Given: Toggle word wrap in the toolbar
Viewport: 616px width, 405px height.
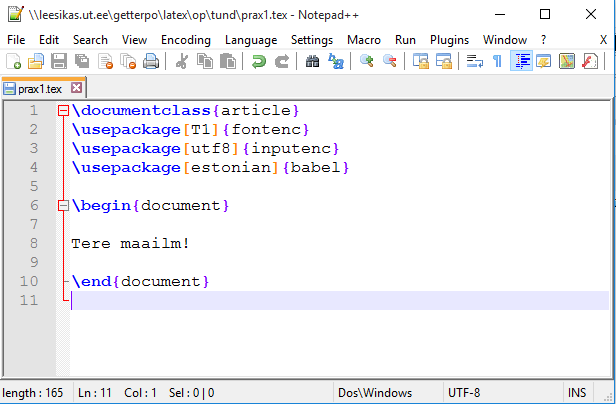Looking at the screenshot, I should pos(475,62).
